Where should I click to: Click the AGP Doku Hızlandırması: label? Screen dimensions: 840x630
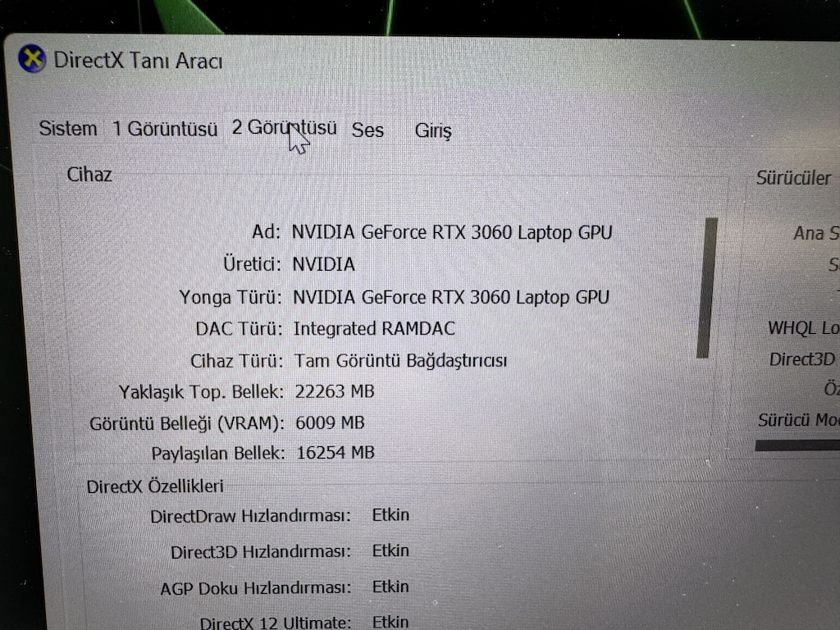(x=256, y=588)
